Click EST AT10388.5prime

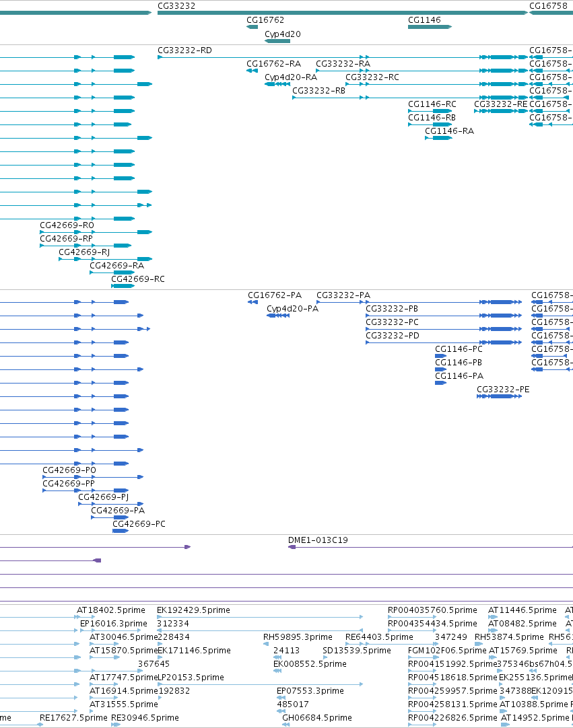504,711
